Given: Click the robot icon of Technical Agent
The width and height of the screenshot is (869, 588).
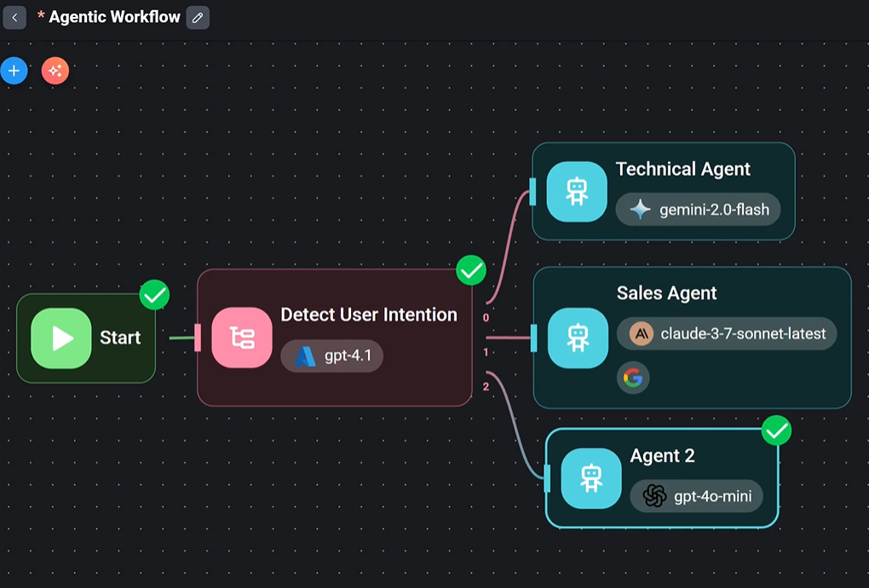Looking at the screenshot, I should 577,192.
